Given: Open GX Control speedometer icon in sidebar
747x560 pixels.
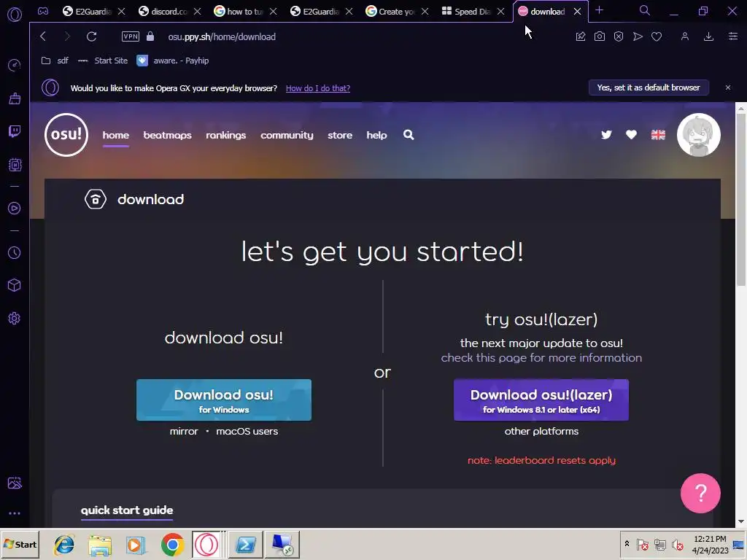Looking at the screenshot, I should click(15, 65).
